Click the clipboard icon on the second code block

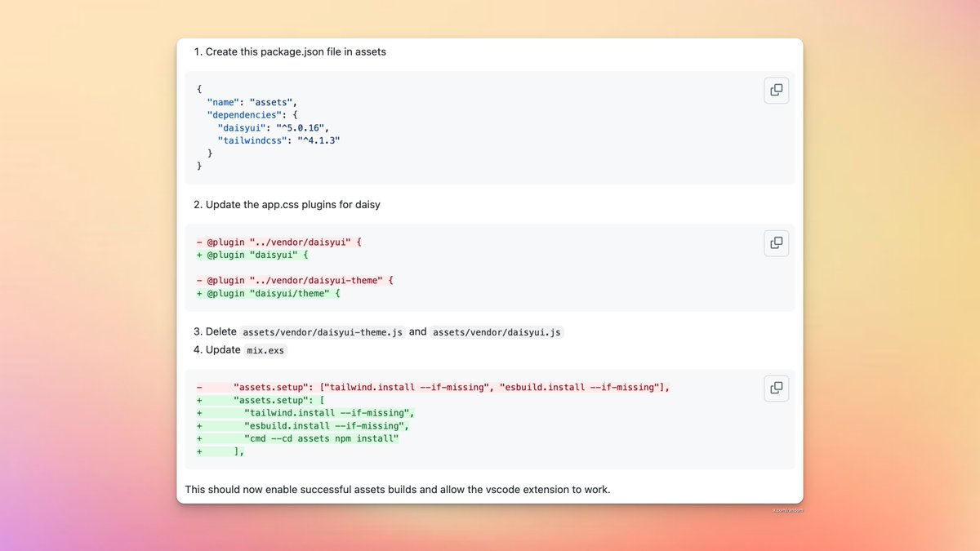tap(776, 242)
